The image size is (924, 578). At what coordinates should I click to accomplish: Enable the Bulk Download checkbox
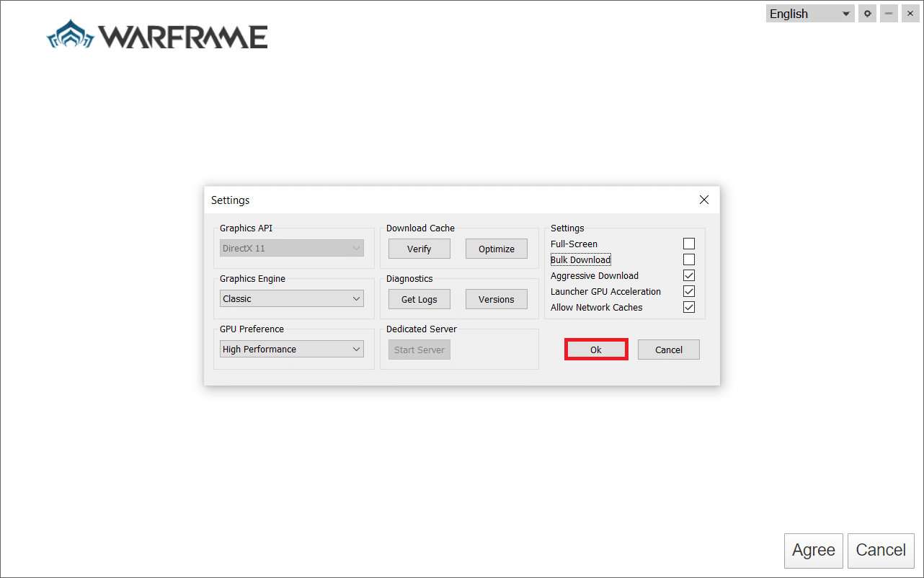tap(689, 259)
